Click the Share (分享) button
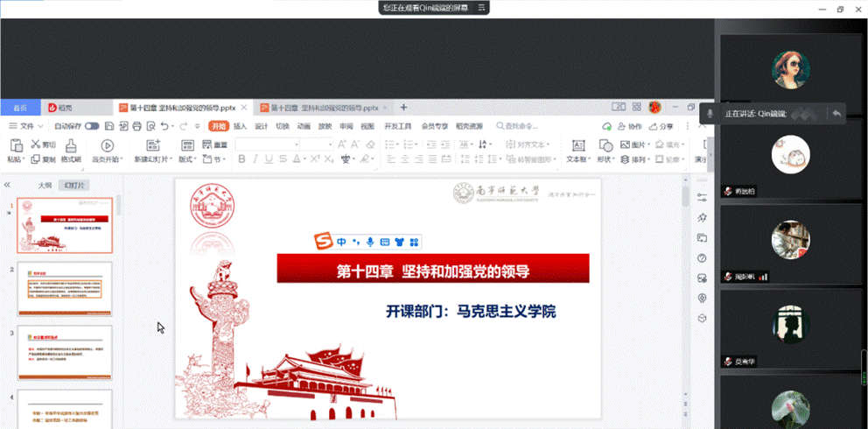This screenshot has height=429, width=868. click(661, 126)
